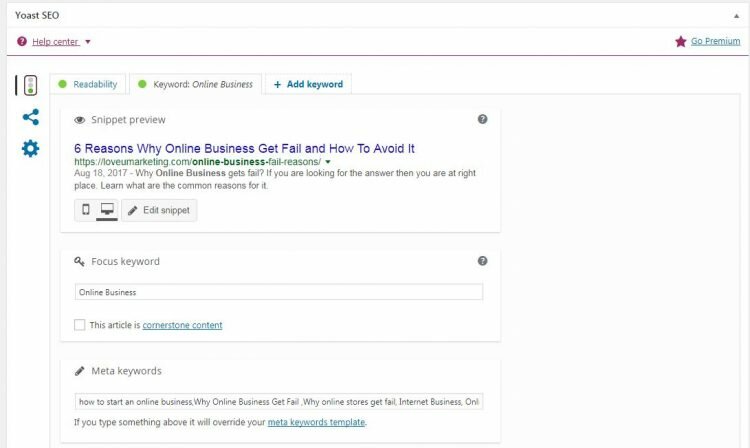
Task: Click the plus icon beside Add keyword
Action: pyautogui.click(x=277, y=85)
